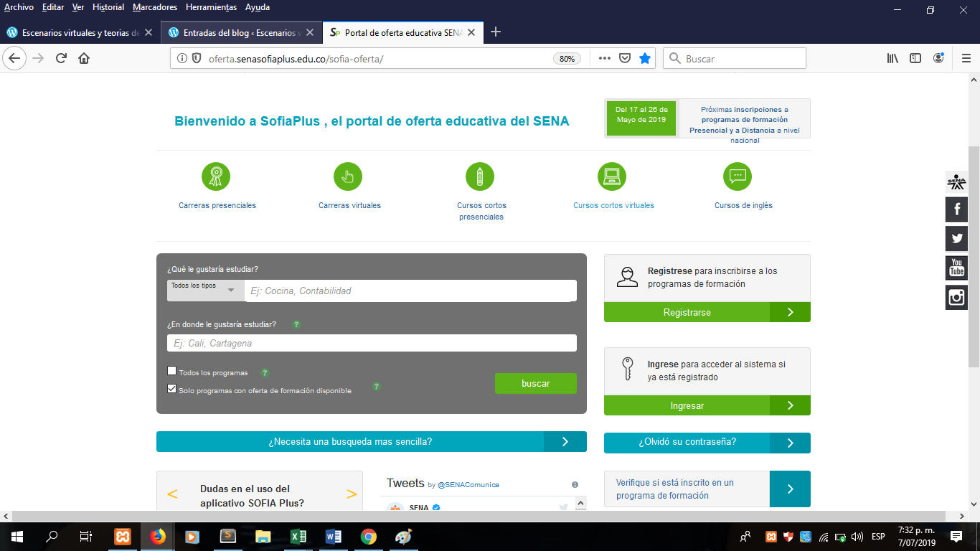Open the Facebook sidebar icon
This screenshot has width=980, height=551.
[956, 209]
